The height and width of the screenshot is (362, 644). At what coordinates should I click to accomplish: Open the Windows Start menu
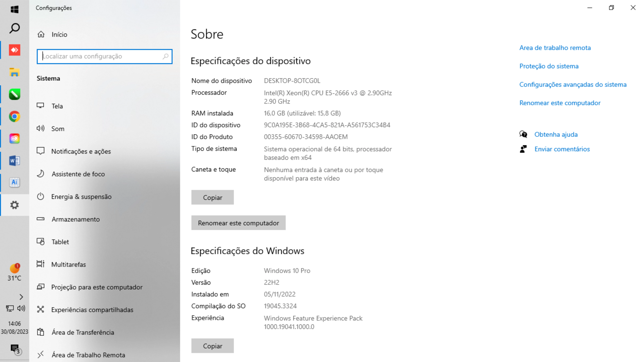pos(14,9)
